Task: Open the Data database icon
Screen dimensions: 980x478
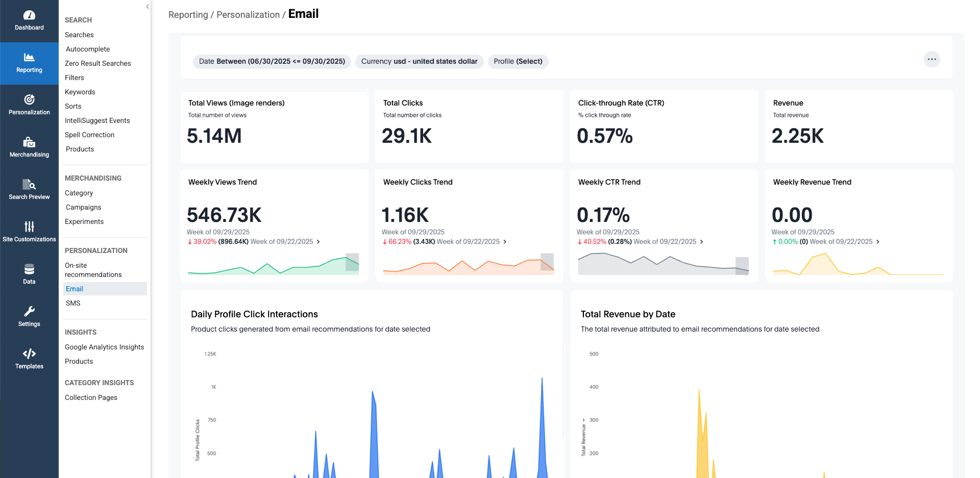Action: pyautogui.click(x=29, y=269)
